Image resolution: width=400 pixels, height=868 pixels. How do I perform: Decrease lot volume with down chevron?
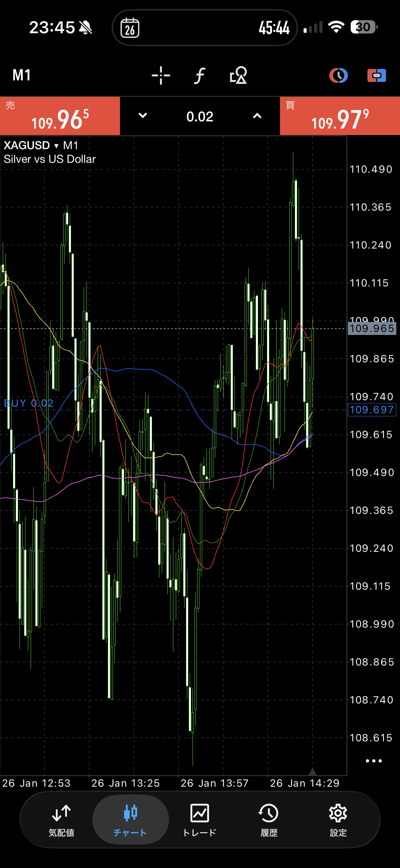[x=143, y=116]
